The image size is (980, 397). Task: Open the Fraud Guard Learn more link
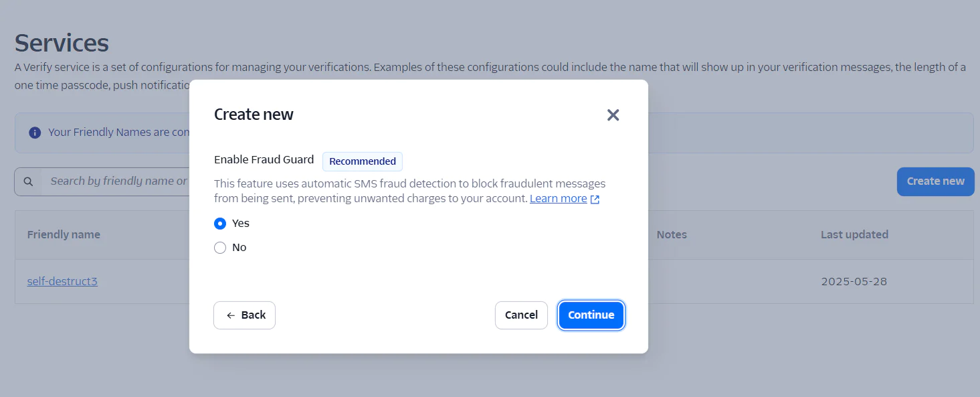tap(558, 198)
